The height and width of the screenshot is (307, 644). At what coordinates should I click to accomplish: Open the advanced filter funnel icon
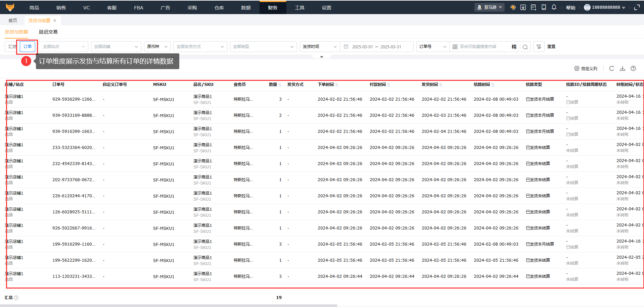click(539, 47)
